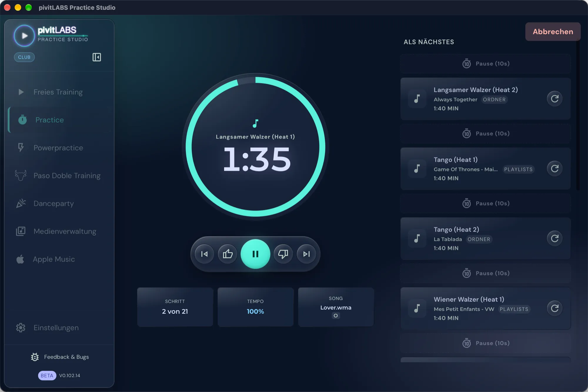
Task: Reshuffle song for Wiener Walzer (Heat 1)
Action: click(x=554, y=308)
